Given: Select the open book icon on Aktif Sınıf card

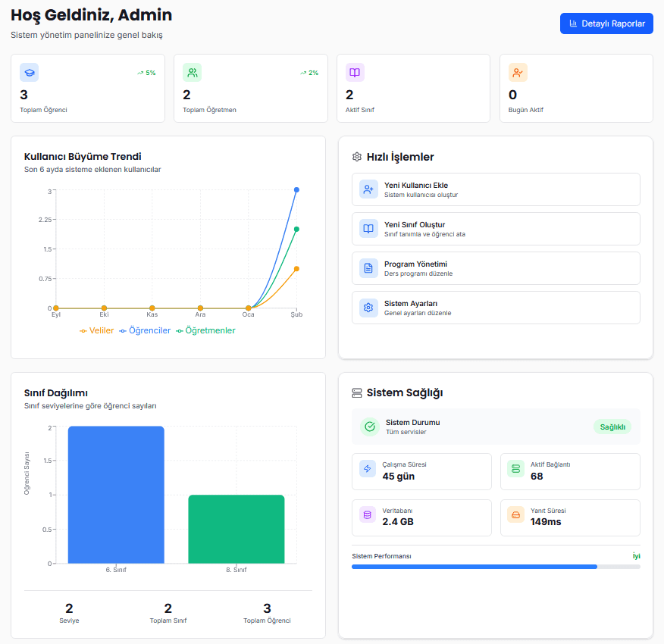Looking at the screenshot, I should click(x=354, y=72).
